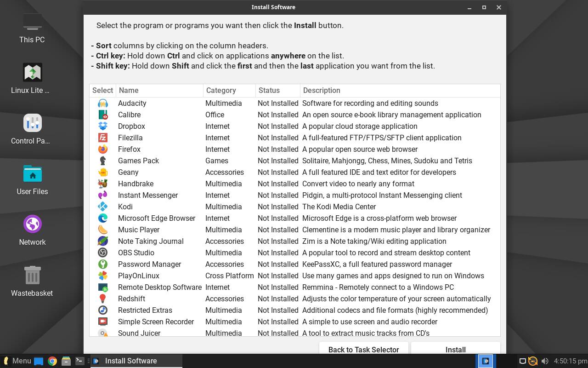
Task: Click the Description column header
Action: click(400, 91)
